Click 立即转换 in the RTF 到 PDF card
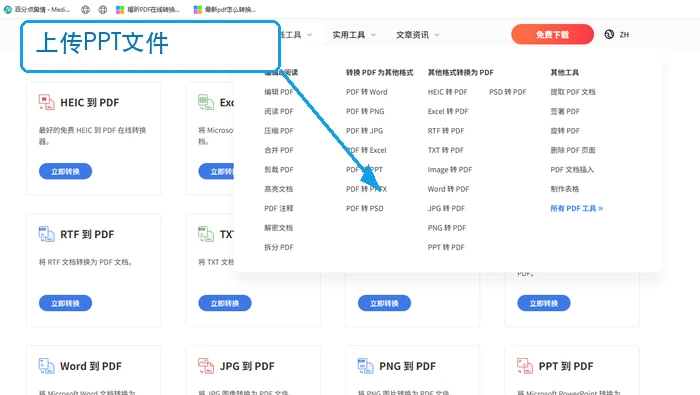Image resolution: width=700 pixels, height=395 pixels. tap(65, 304)
